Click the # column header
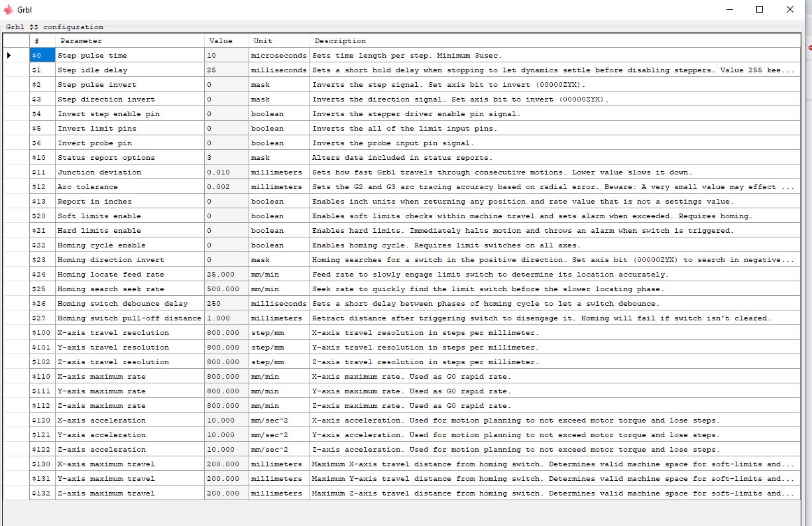This screenshot has height=526, width=812. [x=42, y=41]
